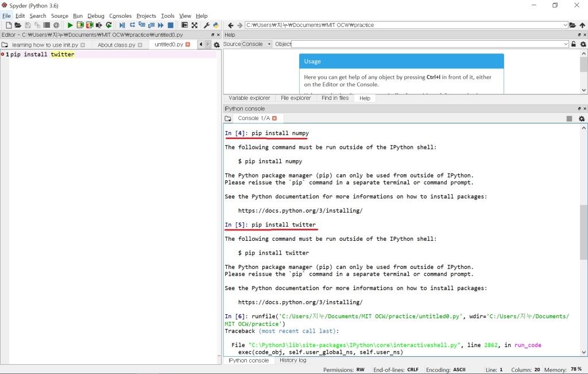Close the Console 1/A tab
588x374 pixels.
[x=274, y=118]
